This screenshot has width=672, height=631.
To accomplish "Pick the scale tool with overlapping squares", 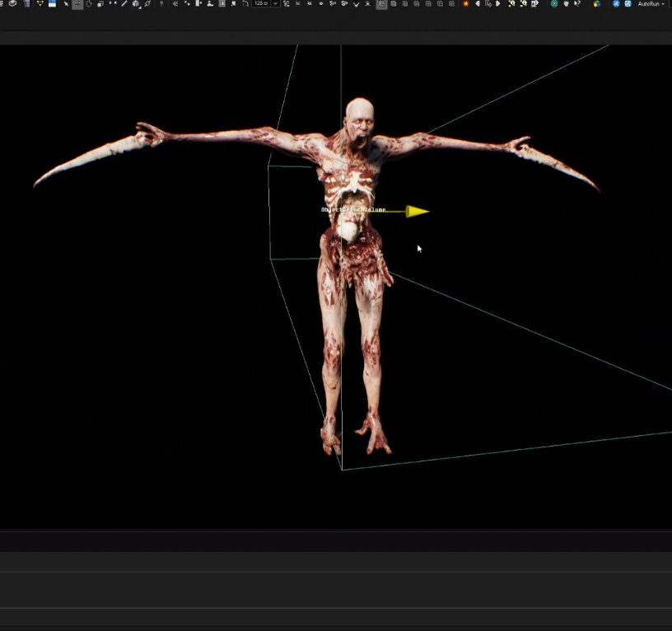I will 100,4.
